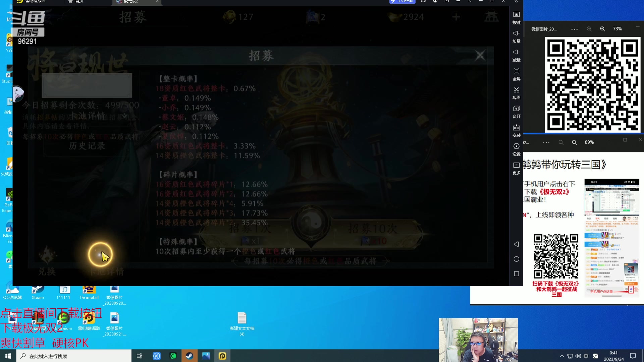The image size is (644, 362).
Task: Click the Windows taskbar search box
Action: tap(74, 356)
